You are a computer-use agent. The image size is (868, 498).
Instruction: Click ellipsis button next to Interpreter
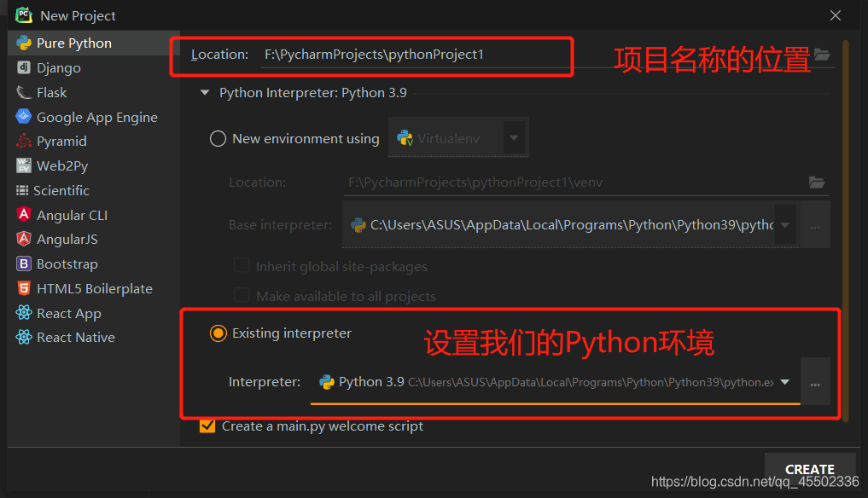pyautogui.click(x=815, y=383)
